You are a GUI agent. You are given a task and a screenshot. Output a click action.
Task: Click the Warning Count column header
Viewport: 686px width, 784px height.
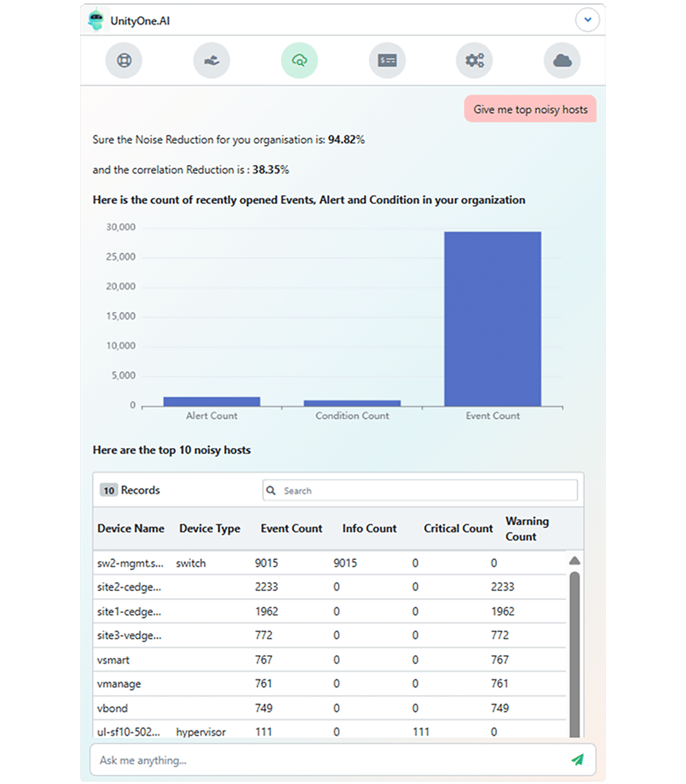[x=527, y=529]
